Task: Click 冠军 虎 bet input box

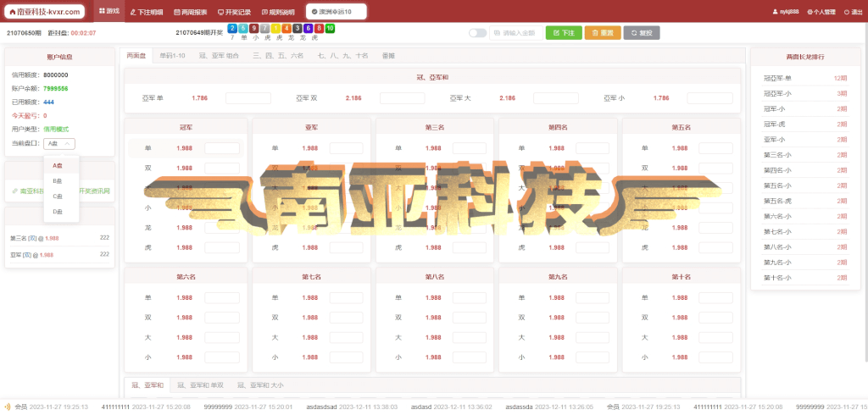Action: pyautogui.click(x=222, y=248)
